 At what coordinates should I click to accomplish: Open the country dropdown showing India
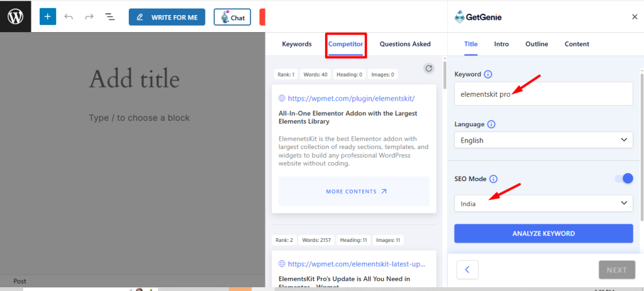543,203
